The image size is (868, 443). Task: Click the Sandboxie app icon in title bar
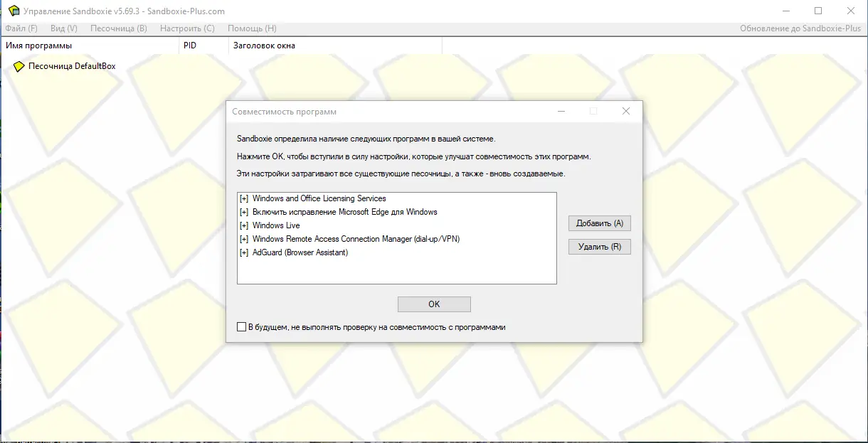click(14, 11)
